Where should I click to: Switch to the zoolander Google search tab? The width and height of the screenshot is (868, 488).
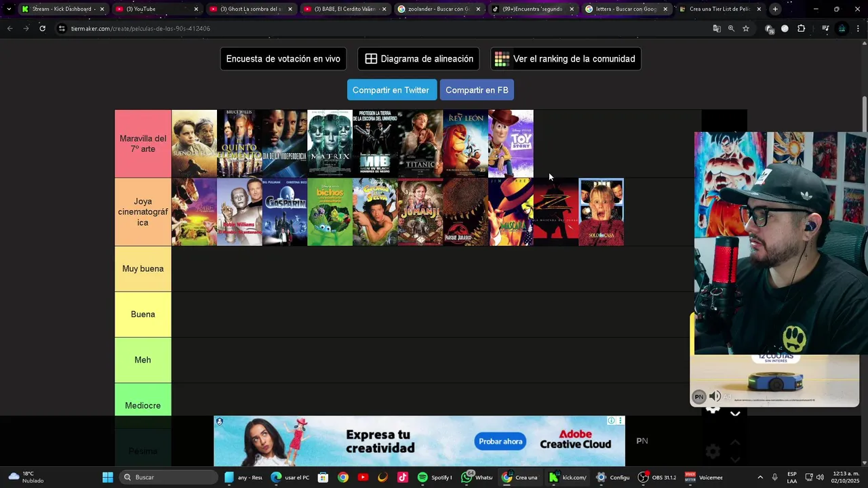[x=438, y=9]
